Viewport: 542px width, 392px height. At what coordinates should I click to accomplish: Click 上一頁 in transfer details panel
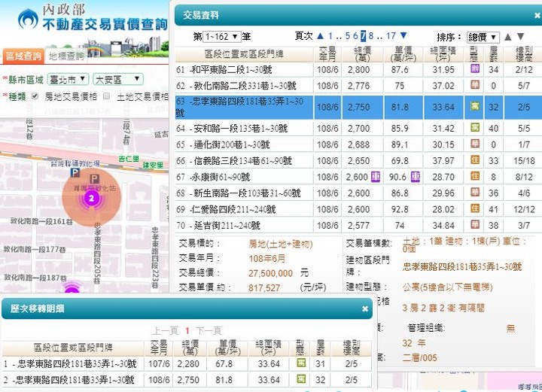[165, 330]
